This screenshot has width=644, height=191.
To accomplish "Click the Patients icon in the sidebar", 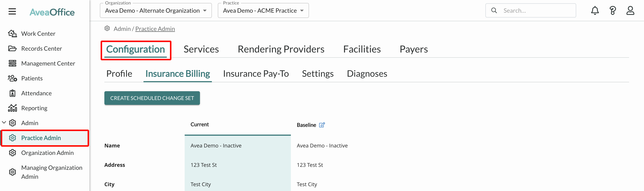I will (x=12, y=78).
